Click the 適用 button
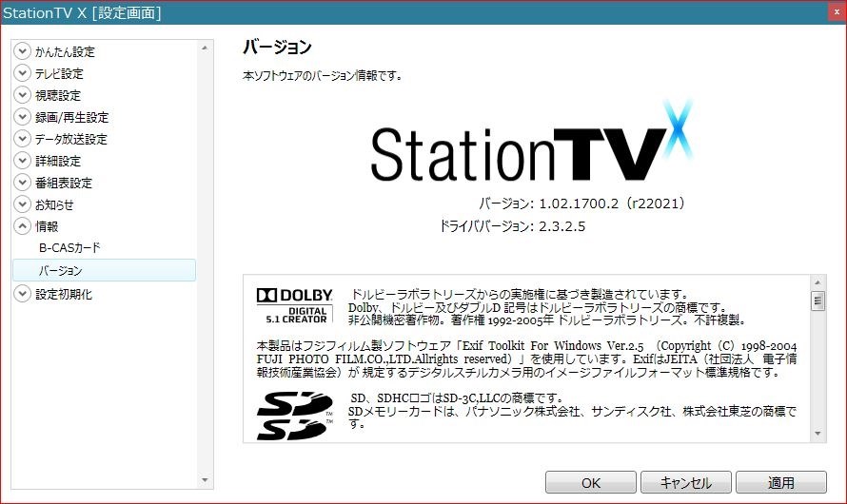Image resolution: width=847 pixels, height=504 pixels. (x=781, y=482)
